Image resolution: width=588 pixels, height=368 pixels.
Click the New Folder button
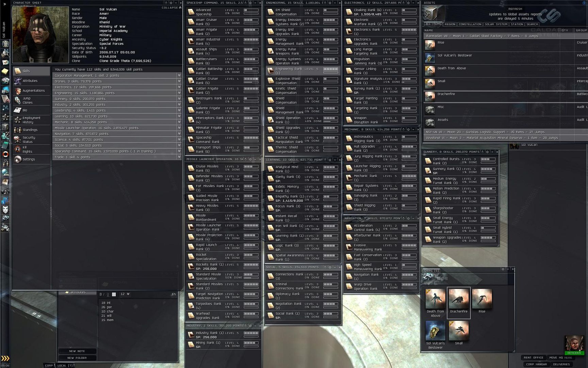pyautogui.click(x=77, y=358)
